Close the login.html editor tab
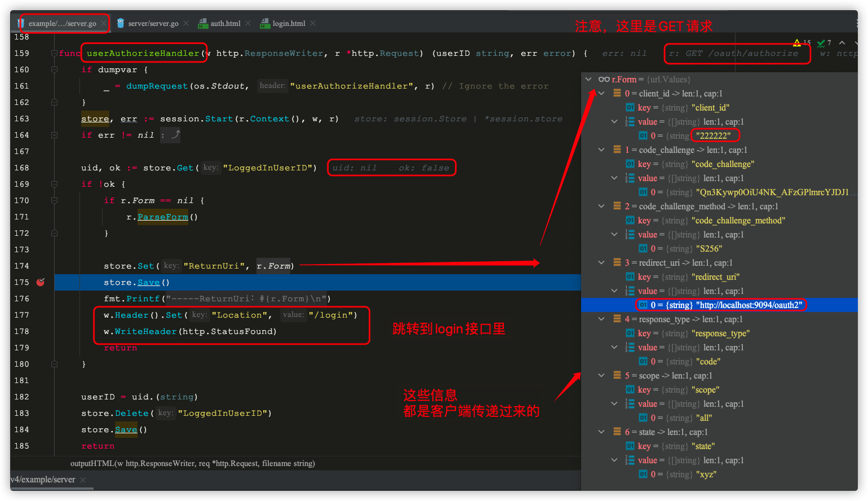The height and width of the screenshot is (501, 868). tap(313, 23)
